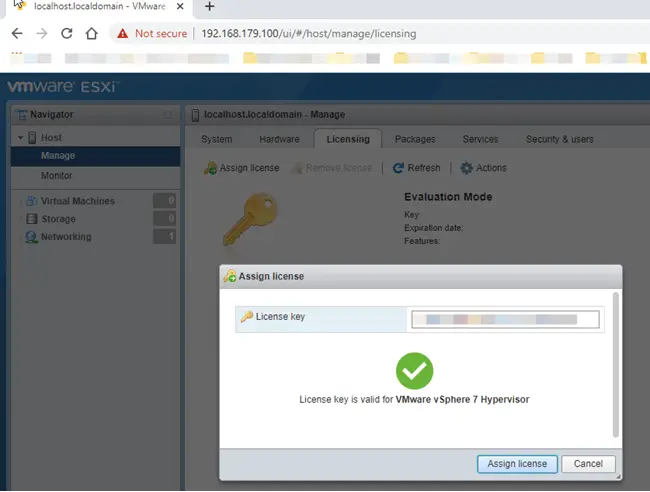Viewport: 650px width, 492px height.
Task: Click the Refresh toolbar icon
Action: pyautogui.click(x=398, y=168)
